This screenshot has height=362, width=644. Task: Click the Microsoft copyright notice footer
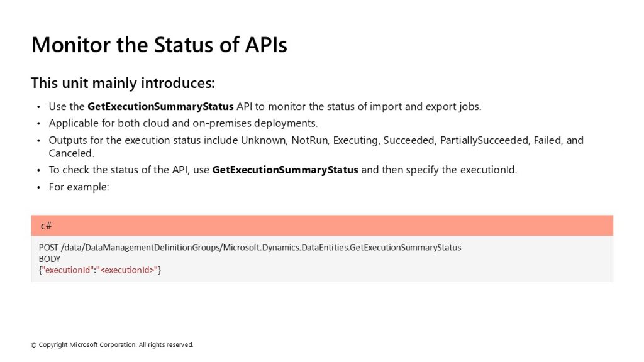[112, 345]
